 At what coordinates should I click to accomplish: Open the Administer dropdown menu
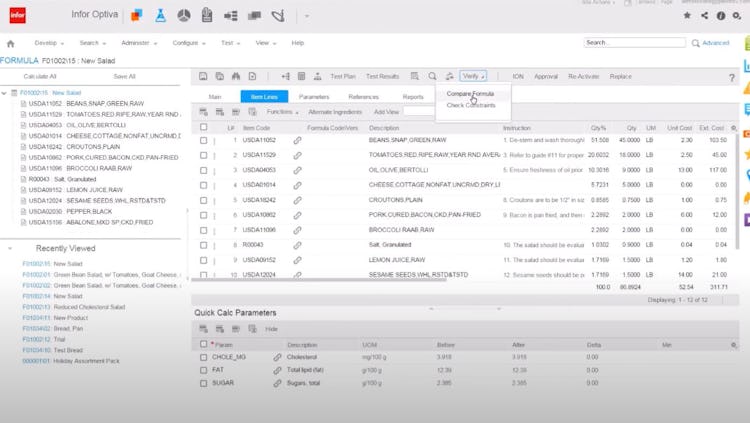pyautogui.click(x=139, y=43)
